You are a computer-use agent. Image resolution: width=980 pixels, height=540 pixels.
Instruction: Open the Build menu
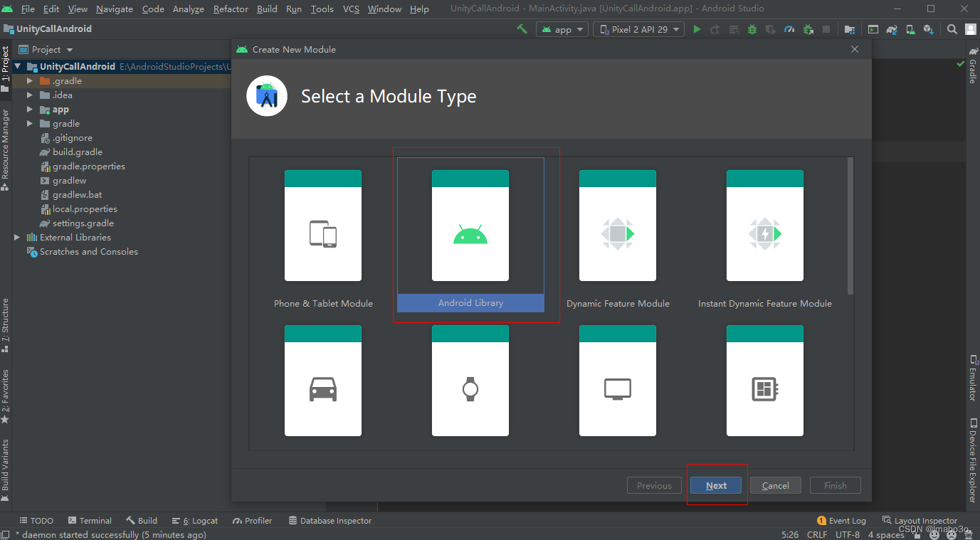click(x=267, y=9)
